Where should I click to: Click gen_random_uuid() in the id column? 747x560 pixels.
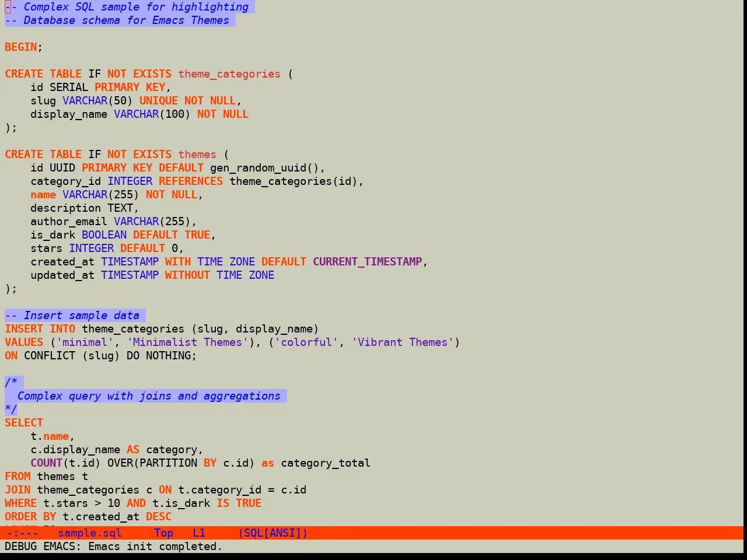pyautogui.click(x=265, y=168)
